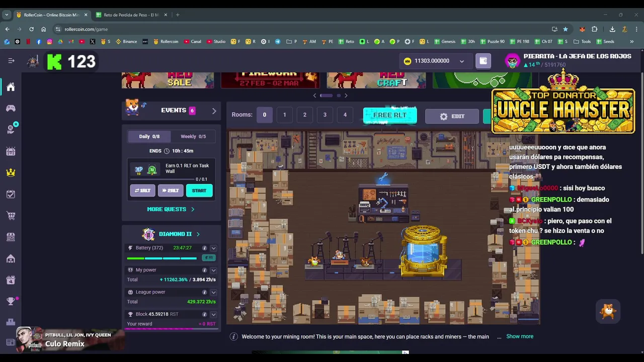Screen dimensions: 644x362
Task: Click the info icon beside welcome message
Action: pyautogui.click(x=233, y=336)
